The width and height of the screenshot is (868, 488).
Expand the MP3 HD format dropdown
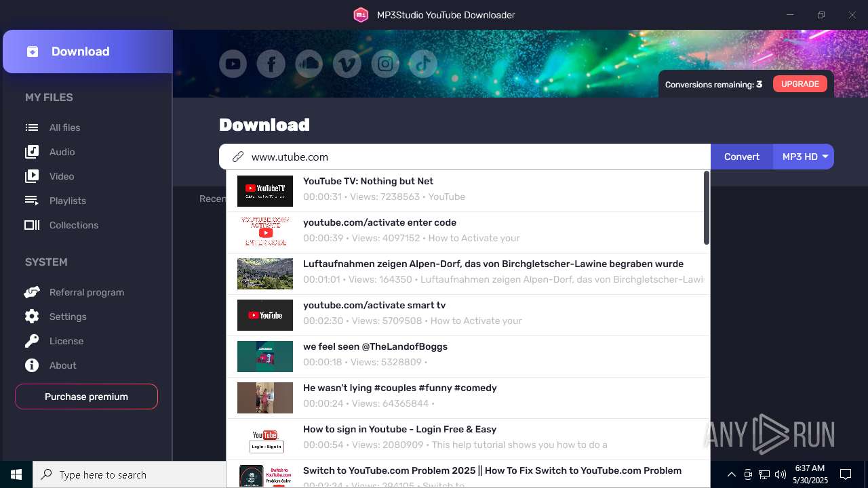tap(804, 157)
